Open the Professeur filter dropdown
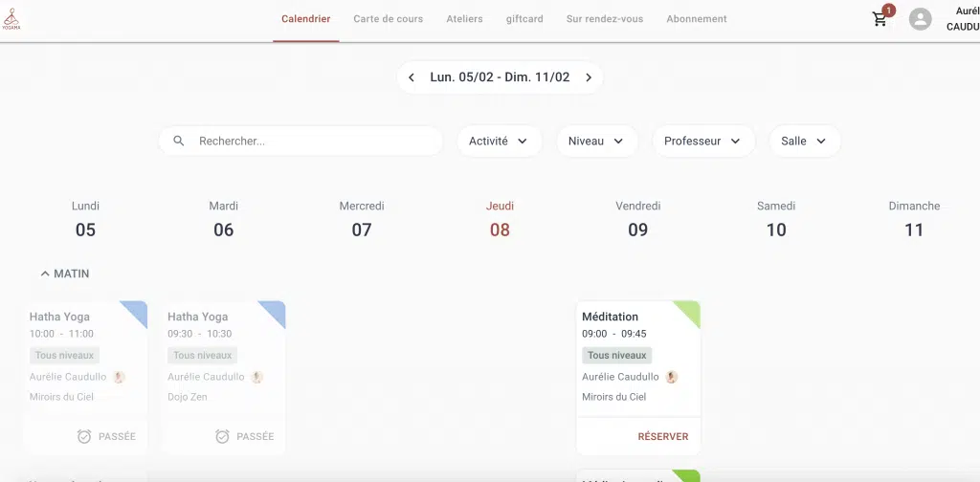980x482 pixels. 702,141
